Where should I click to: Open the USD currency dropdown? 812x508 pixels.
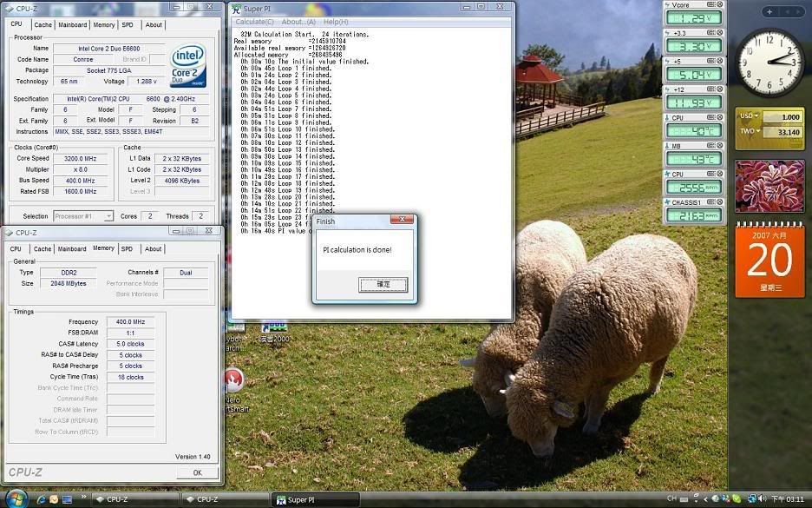click(749, 116)
